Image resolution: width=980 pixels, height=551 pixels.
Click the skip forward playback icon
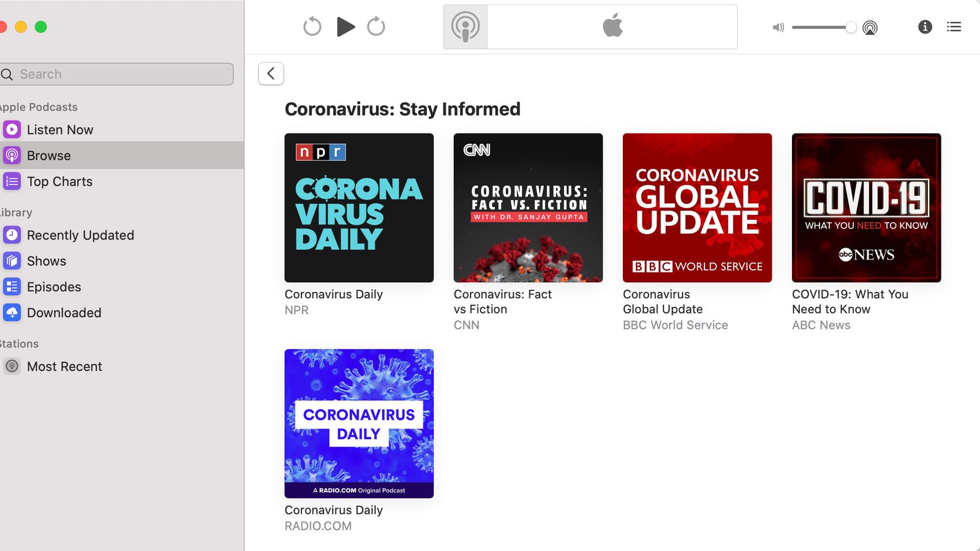point(376,26)
